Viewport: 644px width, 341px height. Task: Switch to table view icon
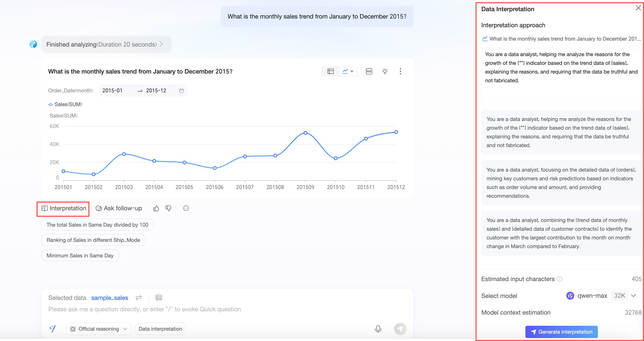[330, 71]
